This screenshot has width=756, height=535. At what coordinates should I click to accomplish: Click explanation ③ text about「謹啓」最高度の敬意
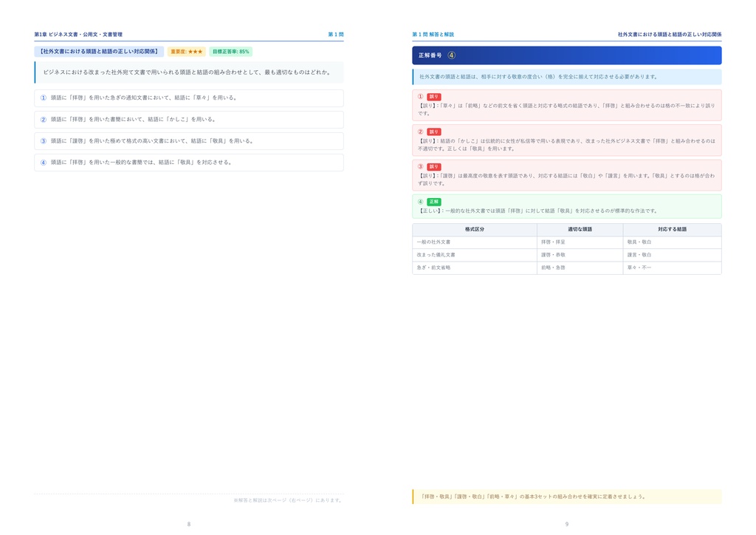(x=566, y=180)
